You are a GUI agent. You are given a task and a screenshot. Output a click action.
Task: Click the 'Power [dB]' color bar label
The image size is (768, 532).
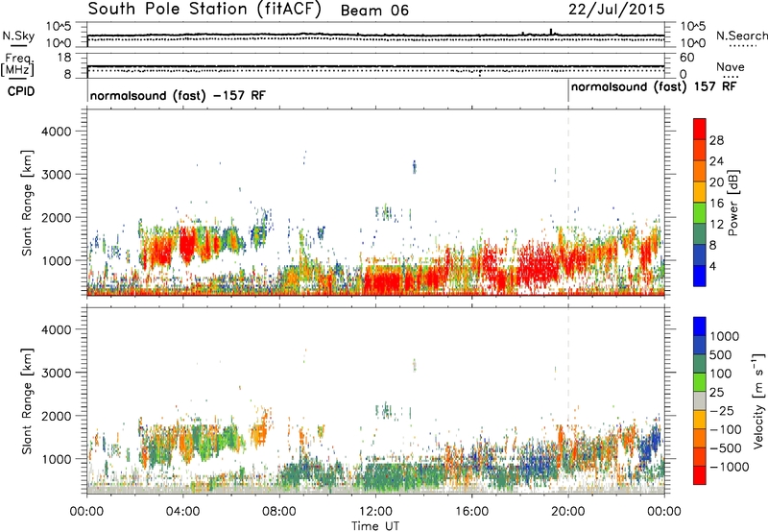733,203
